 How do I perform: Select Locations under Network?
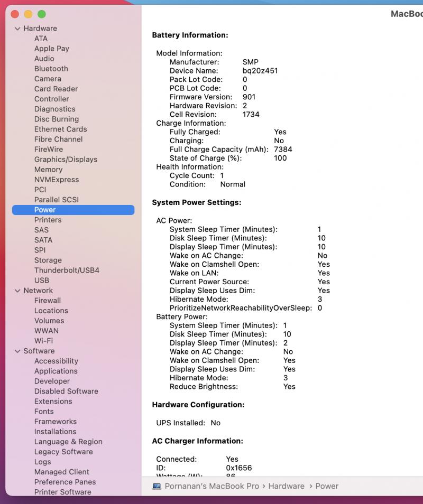pos(51,311)
